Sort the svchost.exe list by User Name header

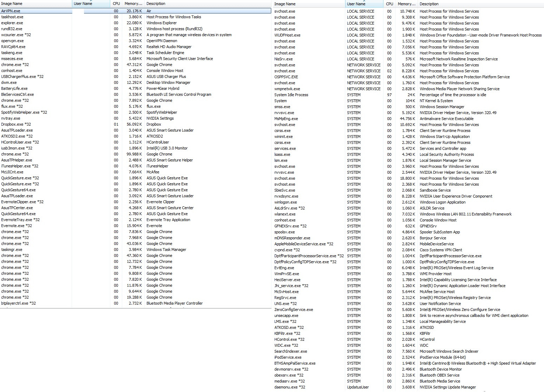[364, 4]
